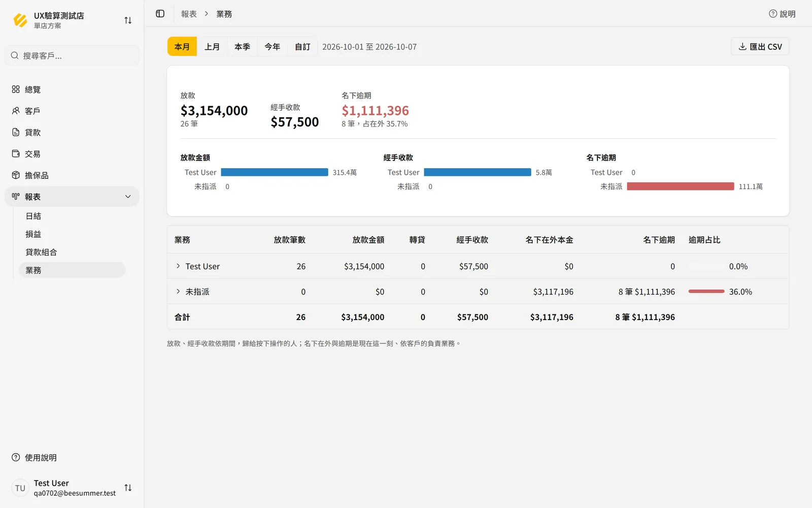Image resolution: width=812 pixels, height=508 pixels.
Task: Click the 放款筆數 column header
Action: [289, 240]
